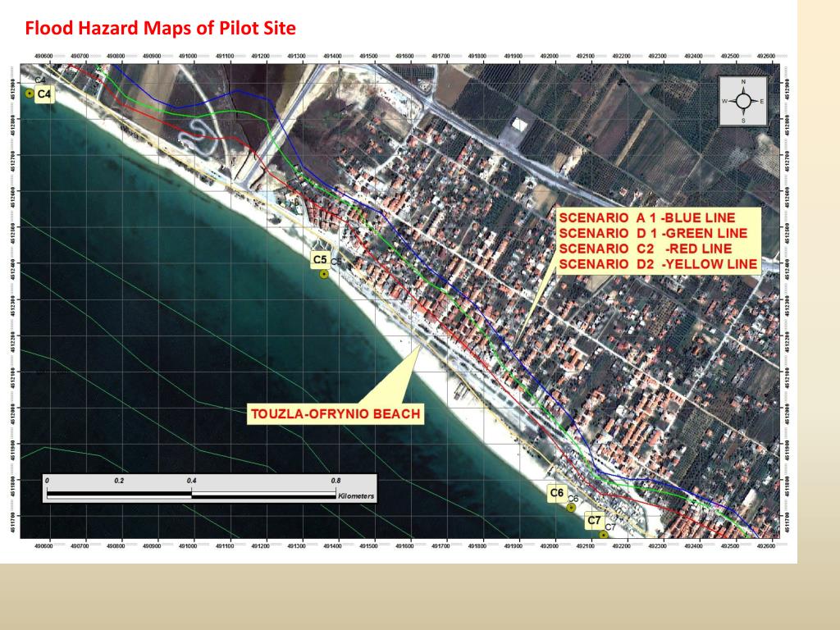The image size is (840, 630).
Task: Click Scenario D1 Green Line legend entry
Action: (652, 234)
